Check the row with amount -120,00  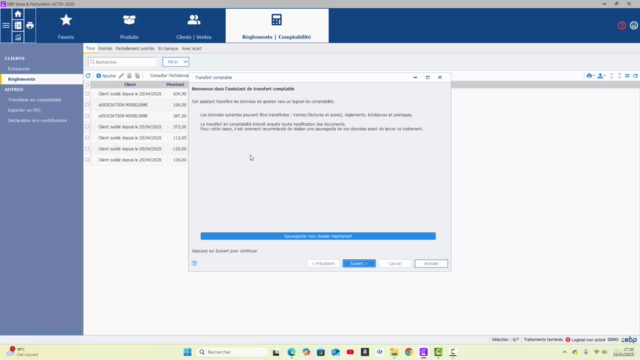tap(87, 149)
